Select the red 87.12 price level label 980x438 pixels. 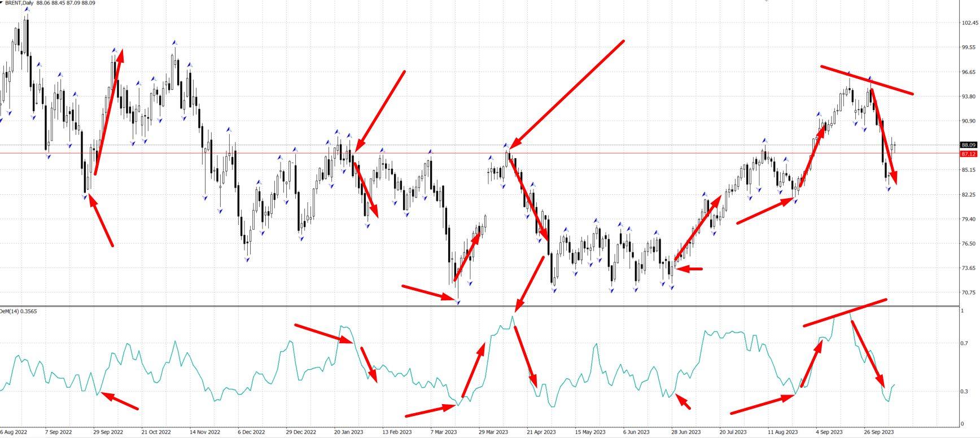coord(969,154)
